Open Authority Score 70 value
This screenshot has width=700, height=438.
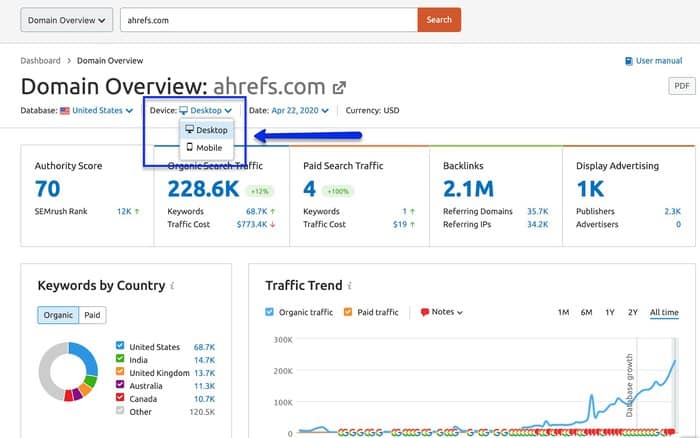pyautogui.click(x=47, y=189)
